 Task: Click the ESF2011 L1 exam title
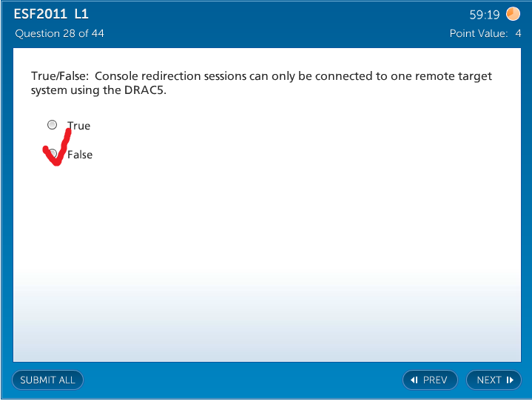[52, 14]
